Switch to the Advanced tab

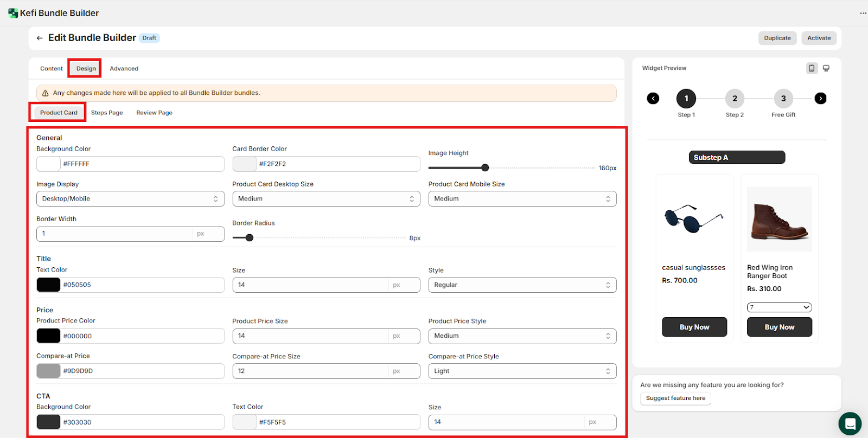[124, 69]
